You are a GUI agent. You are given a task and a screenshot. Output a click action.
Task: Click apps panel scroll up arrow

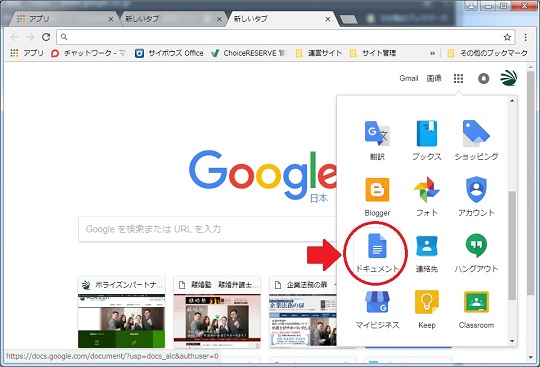[512, 101]
